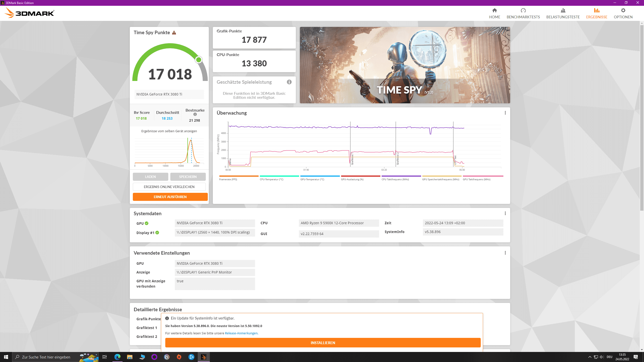
Task: Open Verwendete Einstellungen three-dot menu
Action: pyautogui.click(x=505, y=253)
